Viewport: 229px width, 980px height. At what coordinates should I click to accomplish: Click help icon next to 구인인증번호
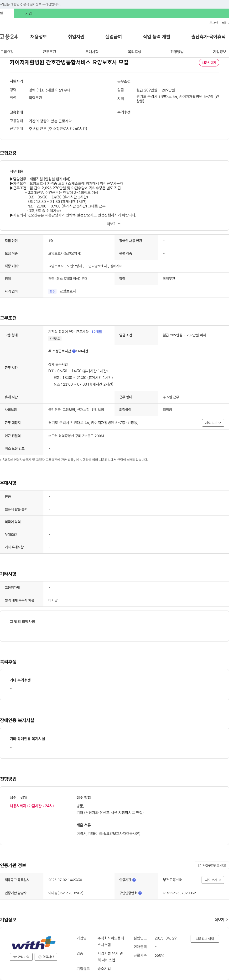click(x=140, y=893)
